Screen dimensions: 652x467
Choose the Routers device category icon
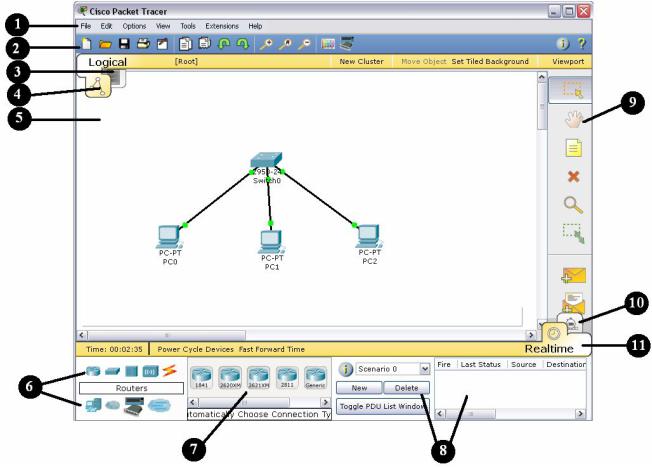pos(93,370)
